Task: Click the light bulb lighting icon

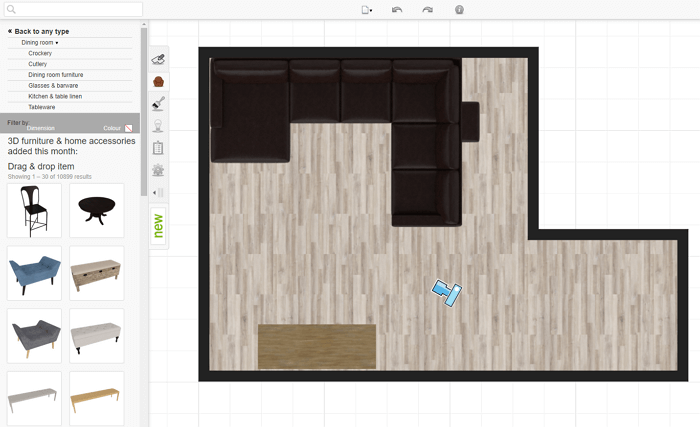Action: point(158,125)
